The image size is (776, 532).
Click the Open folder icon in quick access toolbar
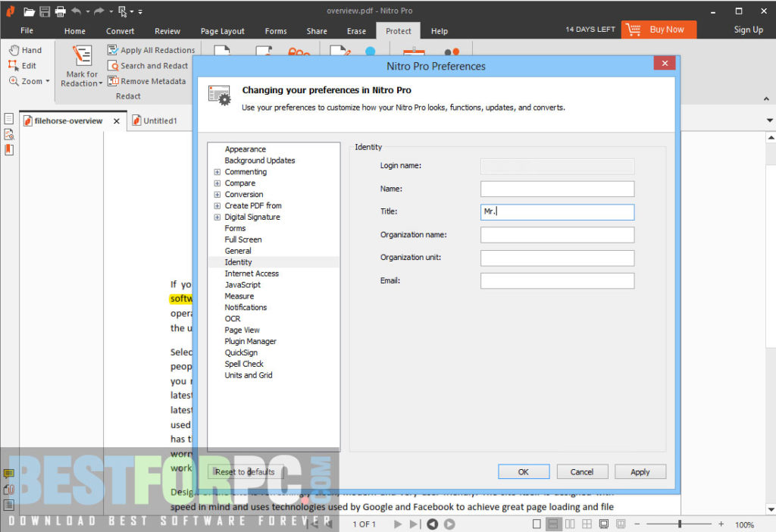point(30,11)
